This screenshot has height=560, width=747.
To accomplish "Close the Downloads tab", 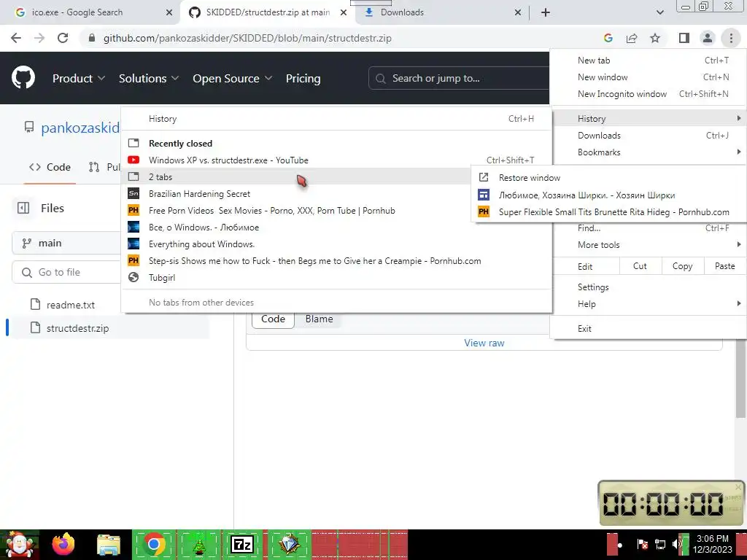I will (x=518, y=12).
